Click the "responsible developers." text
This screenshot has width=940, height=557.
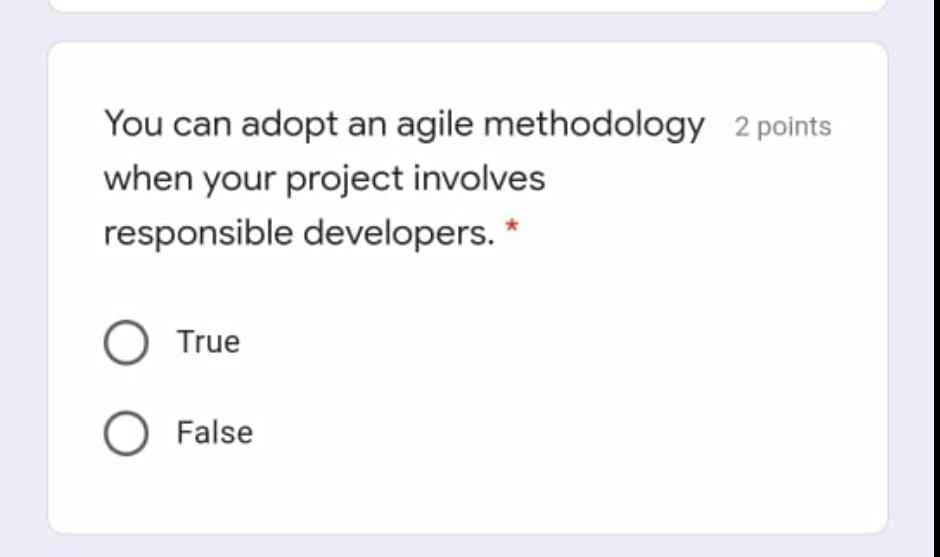tap(299, 233)
